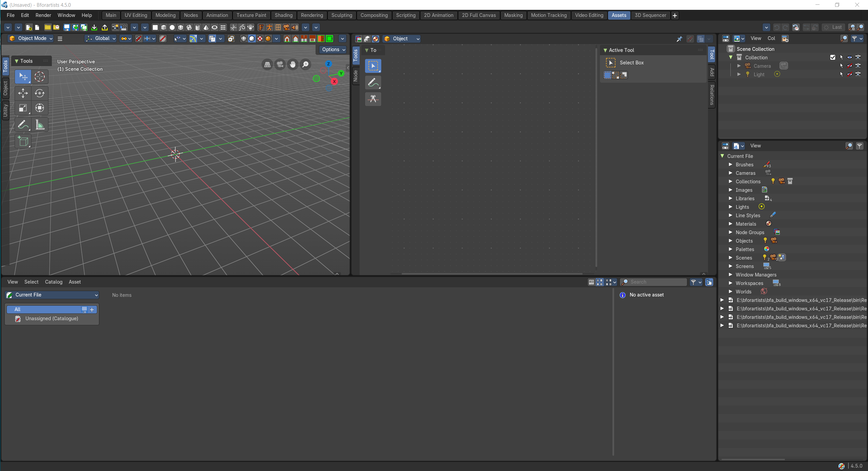Viewport: 868px width, 471px height.
Task: Select the Rotate tool icon
Action: 40,93
